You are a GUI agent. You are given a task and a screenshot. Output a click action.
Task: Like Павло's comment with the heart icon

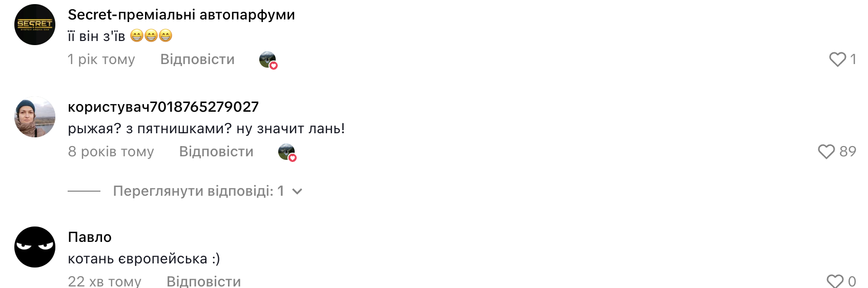tap(835, 281)
